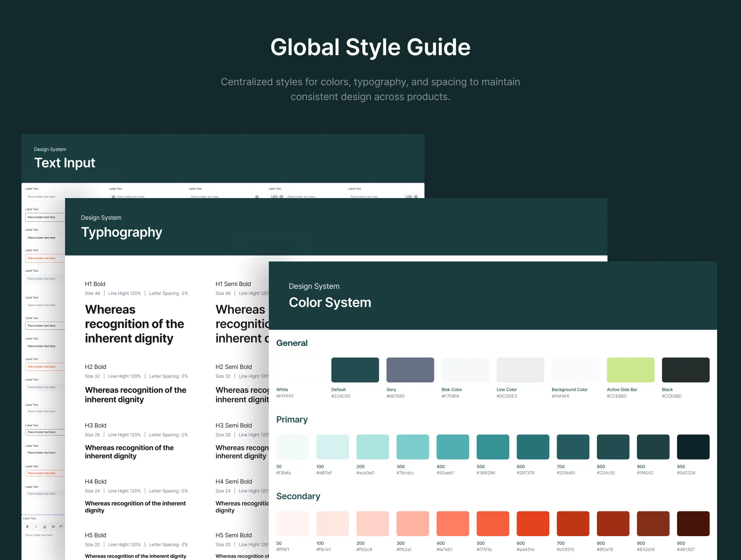Screen dimensions: 741x560
Task: Select Primary 50 swatch #f3fafa
Action: click(293, 447)
